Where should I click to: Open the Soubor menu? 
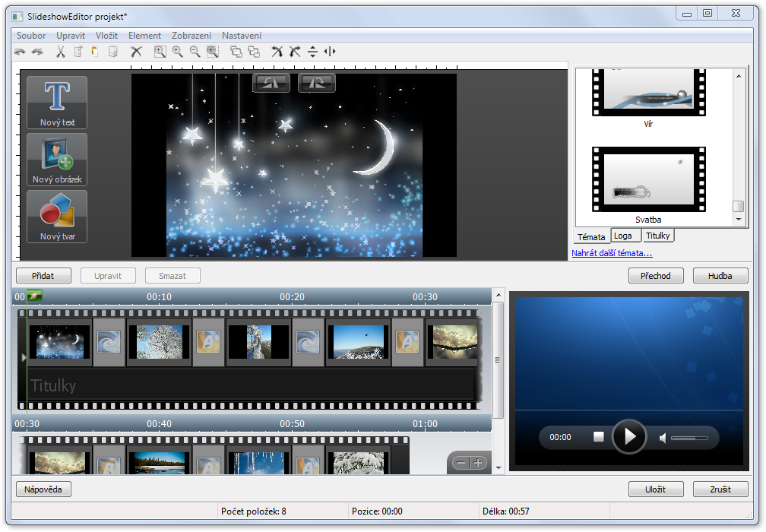(31, 36)
